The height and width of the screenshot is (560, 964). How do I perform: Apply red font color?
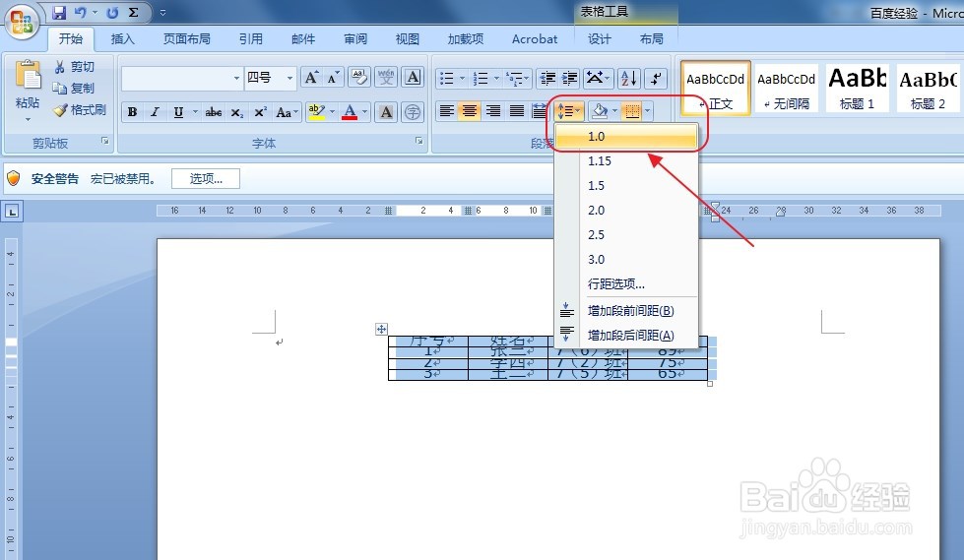click(350, 112)
